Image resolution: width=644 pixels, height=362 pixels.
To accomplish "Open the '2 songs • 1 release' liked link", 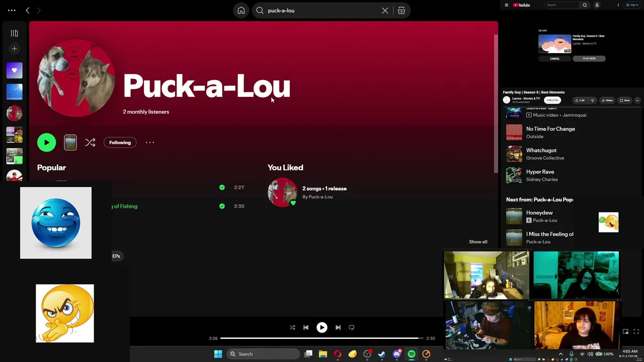I will pyautogui.click(x=325, y=189).
